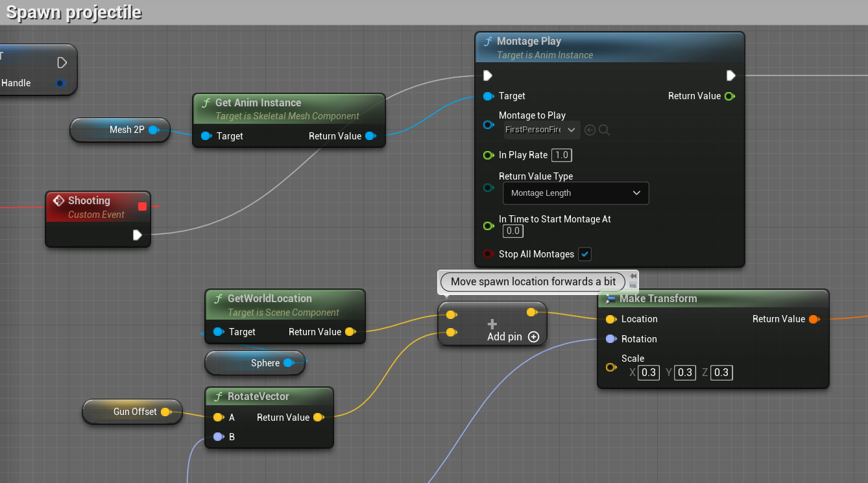This screenshot has width=868, height=483.
Task: Click the Return Value pin on Montage Play
Action: (729, 96)
